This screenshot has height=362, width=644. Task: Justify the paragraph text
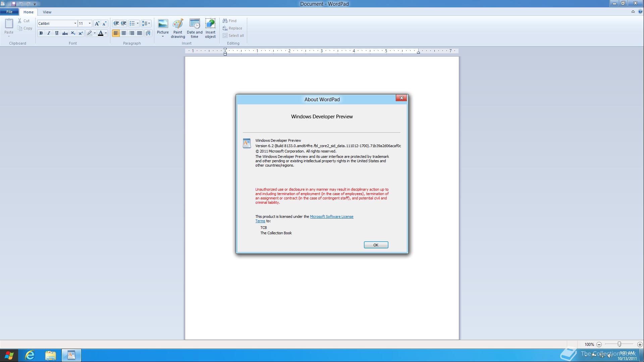(x=140, y=33)
